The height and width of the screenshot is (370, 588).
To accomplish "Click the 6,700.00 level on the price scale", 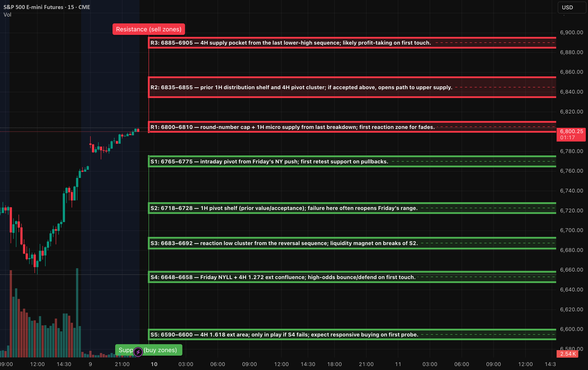I will pos(572,230).
